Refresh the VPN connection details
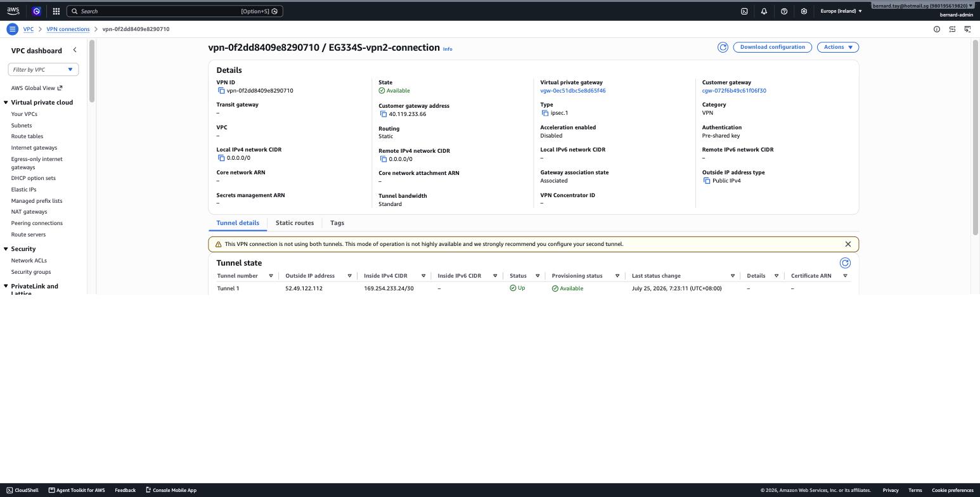Image resolution: width=980 pixels, height=497 pixels. 723,47
